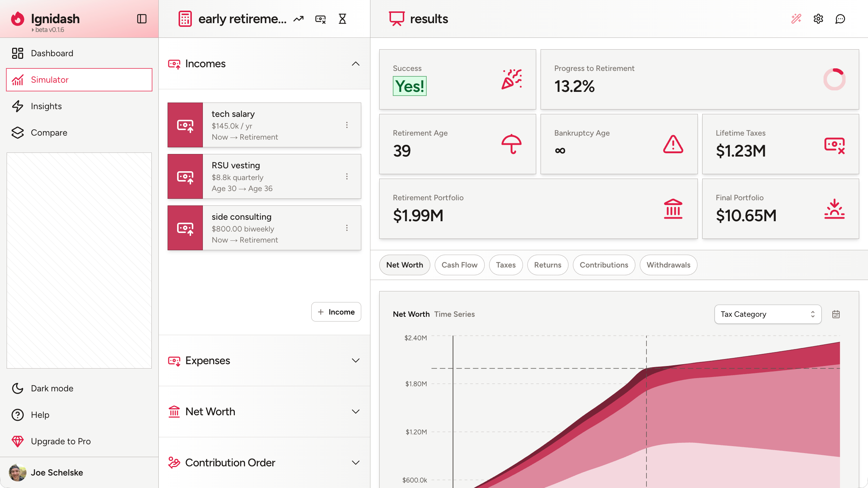The image size is (868, 488).
Task: Click the sidebar collapse panel icon
Action: tap(142, 19)
